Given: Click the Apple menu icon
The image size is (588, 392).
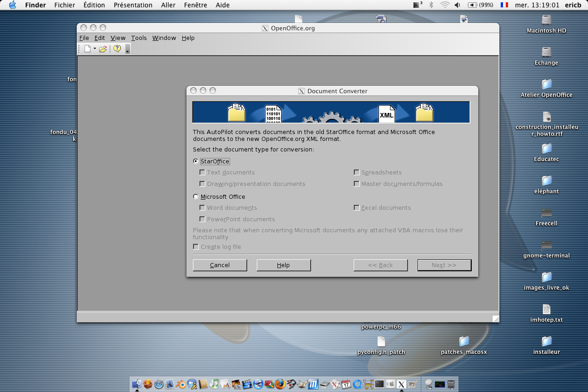Looking at the screenshot, I should [x=12, y=5].
